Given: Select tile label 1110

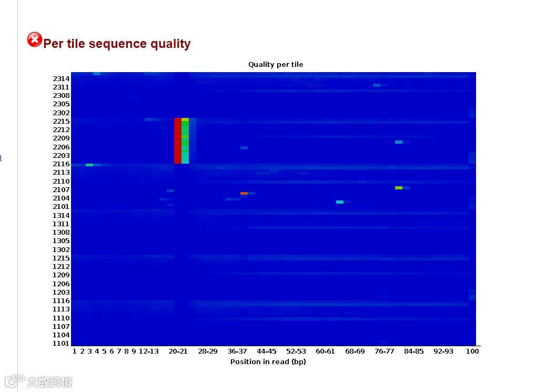Looking at the screenshot, I should click(x=61, y=318).
